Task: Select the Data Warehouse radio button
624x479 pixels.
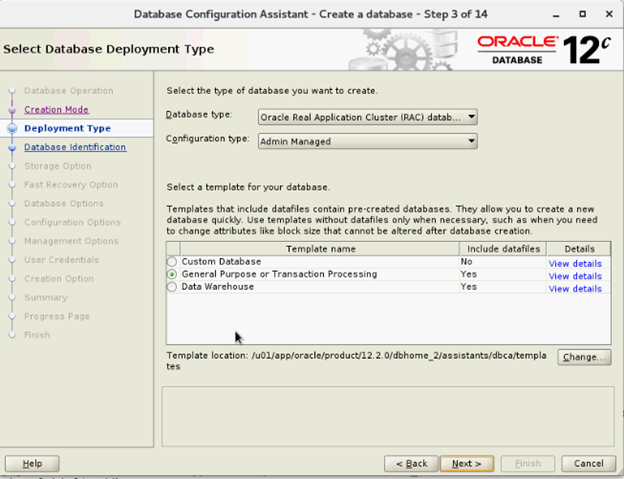Action: [172, 287]
